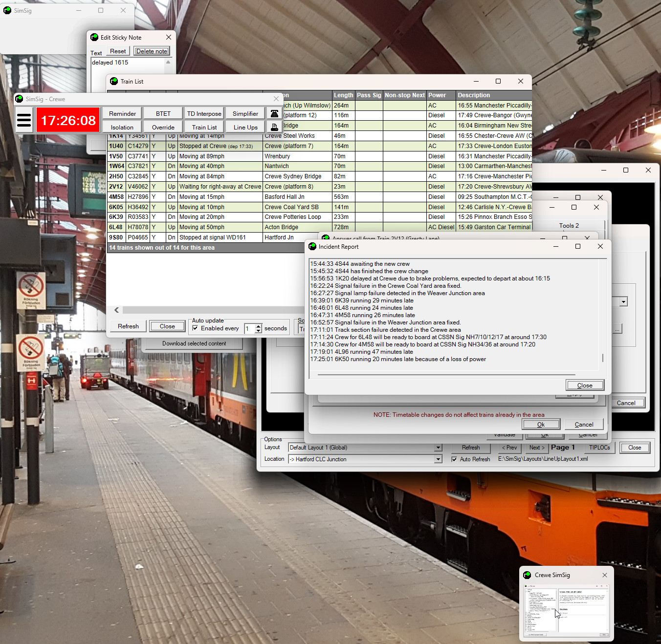The image size is (661, 644).
Task: Click Download selected content button
Action: [194, 343]
